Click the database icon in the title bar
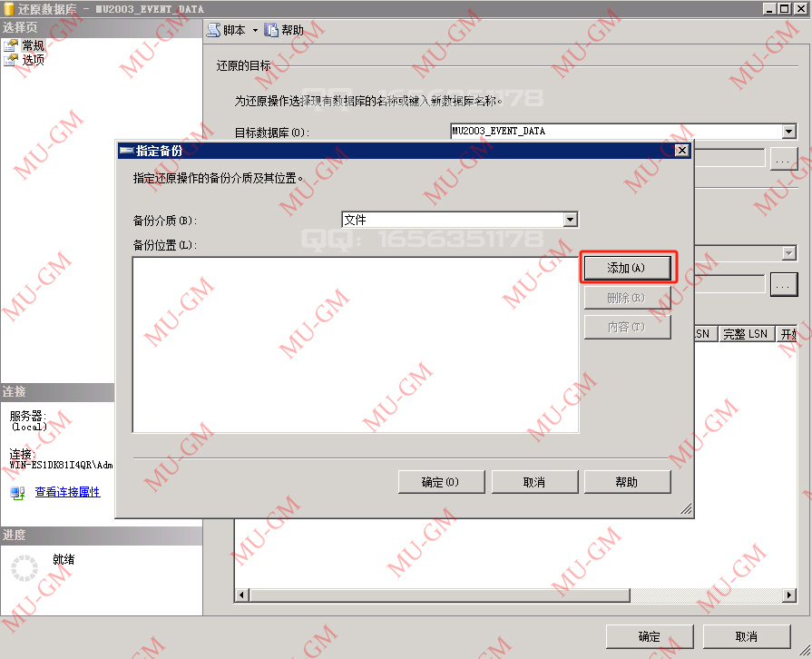This screenshot has width=812, height=659. [8, 8]
